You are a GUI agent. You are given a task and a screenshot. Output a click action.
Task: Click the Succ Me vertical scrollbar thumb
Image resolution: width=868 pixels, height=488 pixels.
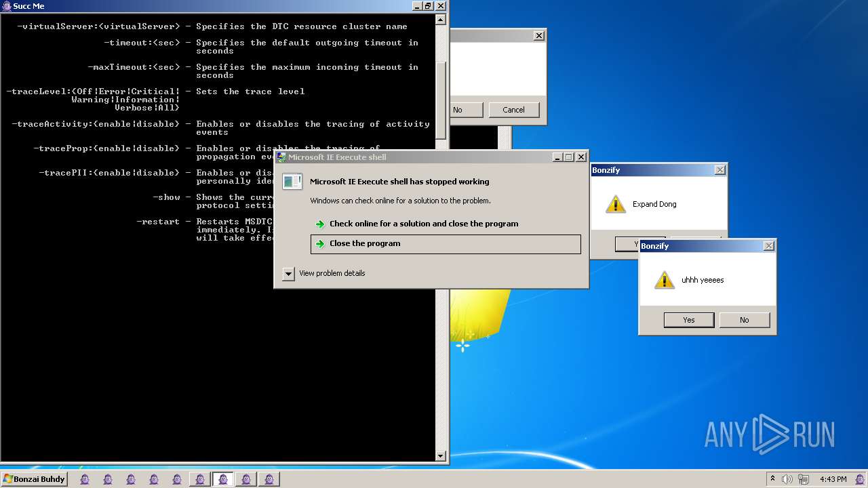[x=441, y=100]
